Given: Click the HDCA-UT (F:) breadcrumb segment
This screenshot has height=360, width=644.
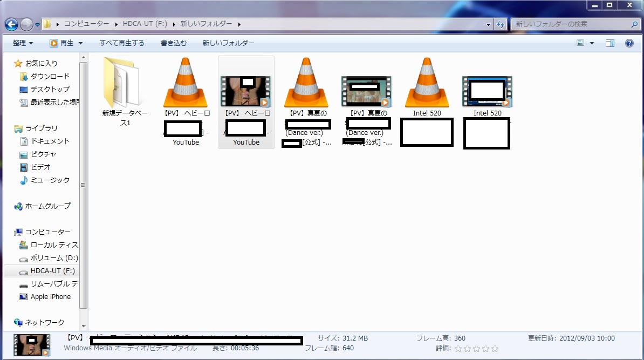Looking at the screenshot, I should pyautogui.click(x=145, y=24).
